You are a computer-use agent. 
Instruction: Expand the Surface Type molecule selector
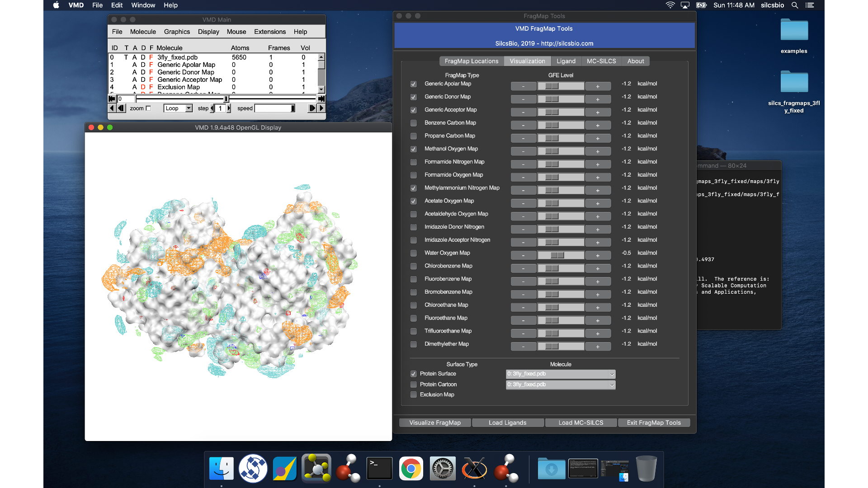coord(611,374)
